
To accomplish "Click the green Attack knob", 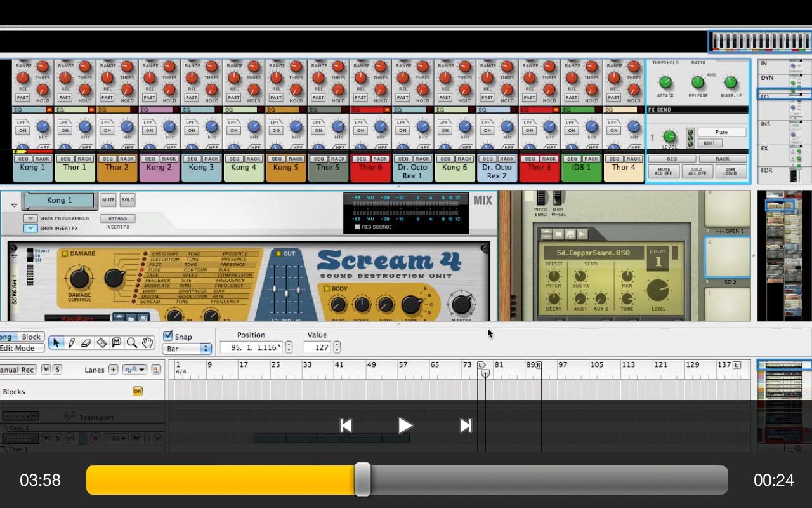I will click(665, 83).
